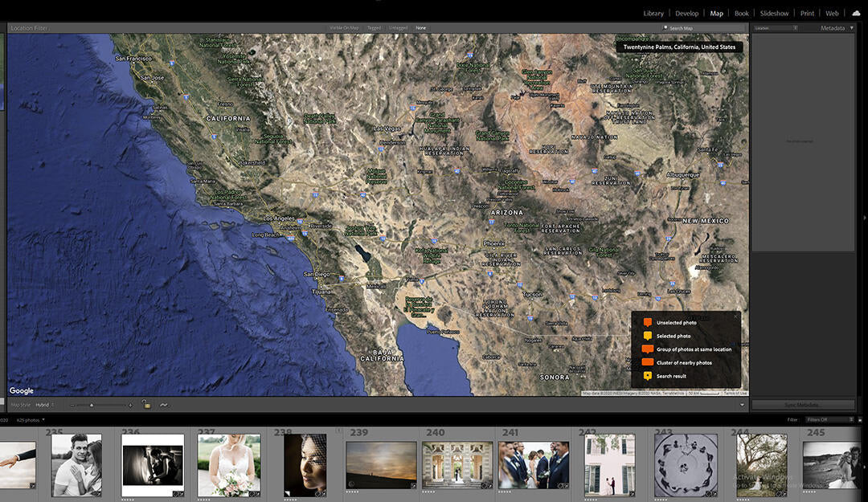Click San Diego on the map

coord(317,274)
